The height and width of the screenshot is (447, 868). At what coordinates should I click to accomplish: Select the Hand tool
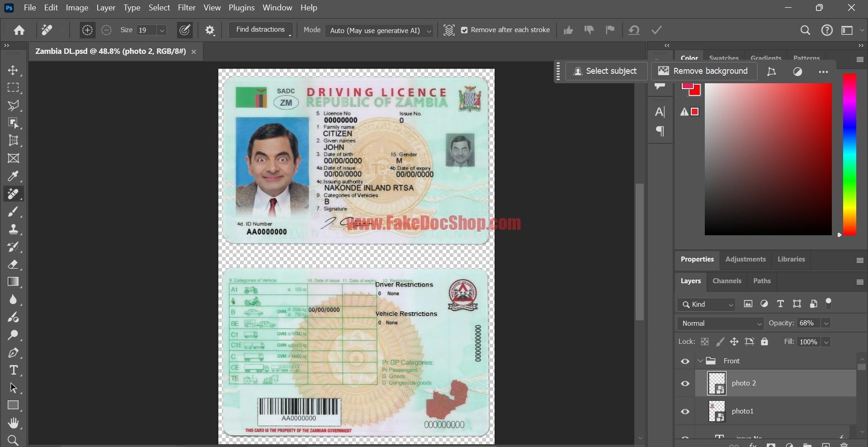click(x=13, y=423)
